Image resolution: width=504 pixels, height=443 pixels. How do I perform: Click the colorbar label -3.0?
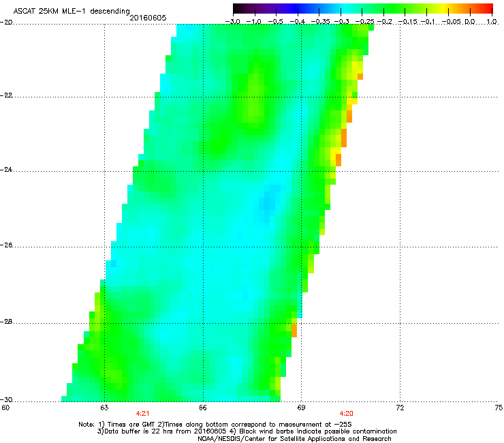pos(232,22)
